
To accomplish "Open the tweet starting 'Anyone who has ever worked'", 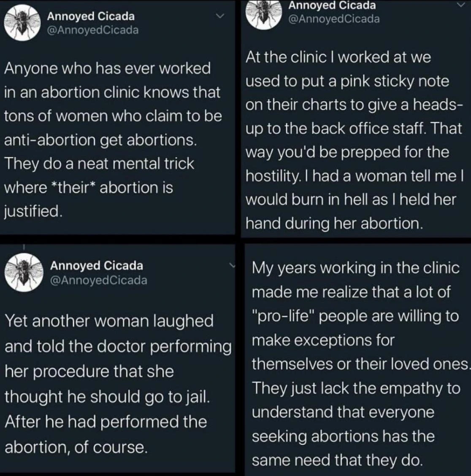I will (x=112, y=139).
